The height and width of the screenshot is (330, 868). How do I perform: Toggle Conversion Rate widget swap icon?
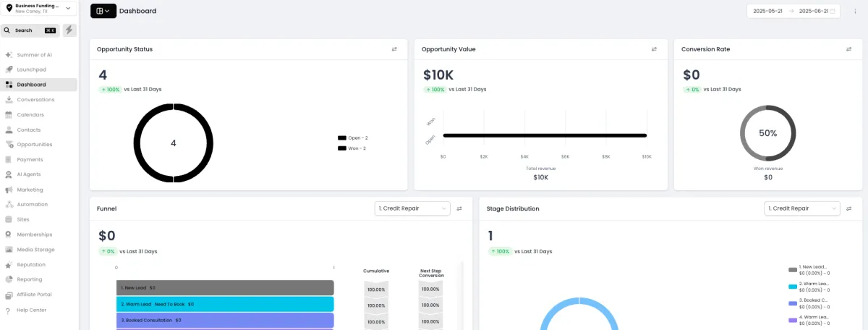[849, 49]
